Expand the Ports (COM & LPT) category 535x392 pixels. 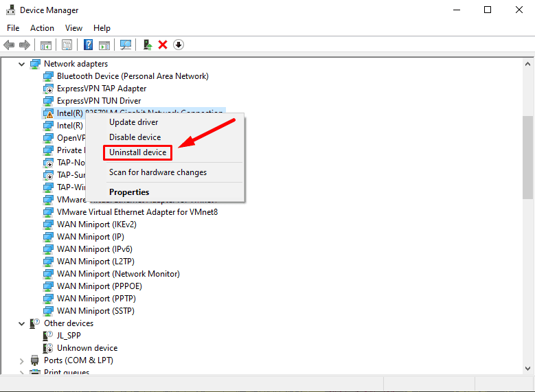click(x=21, y=361)
